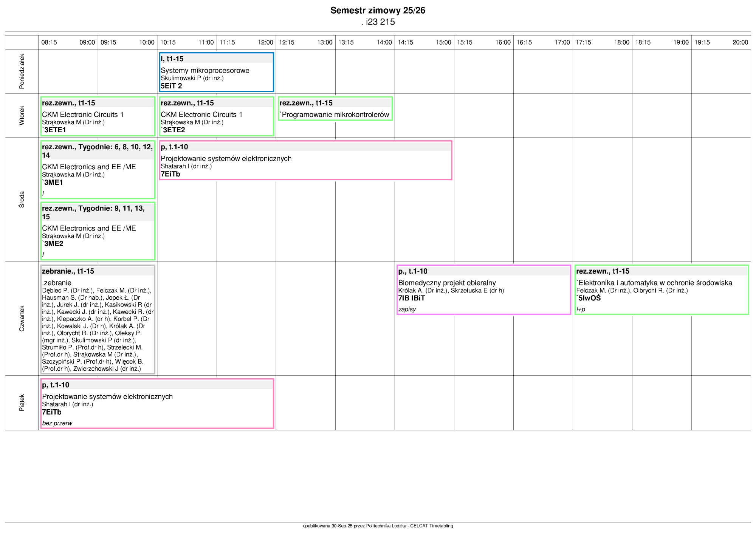The image size is (756, 534).
Task: Click the Semestr zimowy 25/26 title
Action: (378, 11)
